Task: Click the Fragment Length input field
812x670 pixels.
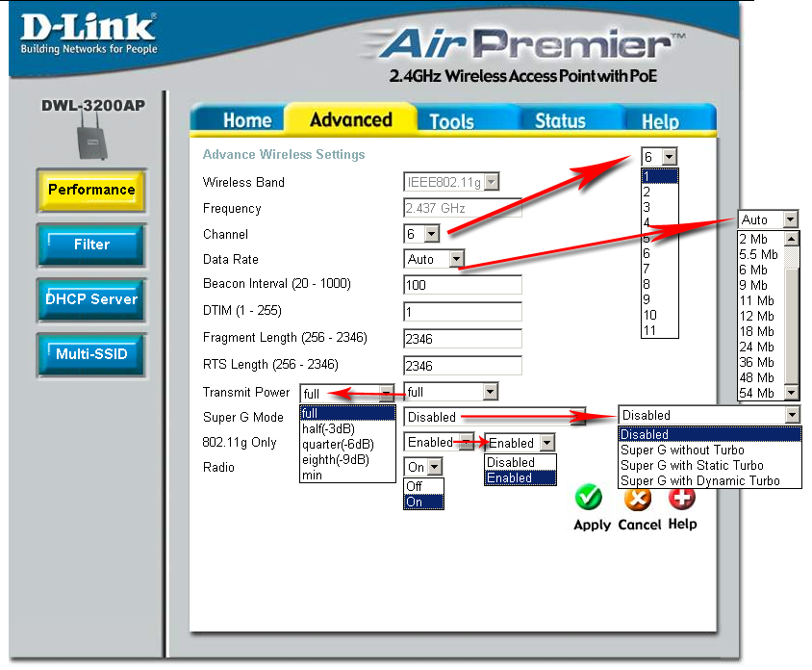Action: (x=463, y=338)
